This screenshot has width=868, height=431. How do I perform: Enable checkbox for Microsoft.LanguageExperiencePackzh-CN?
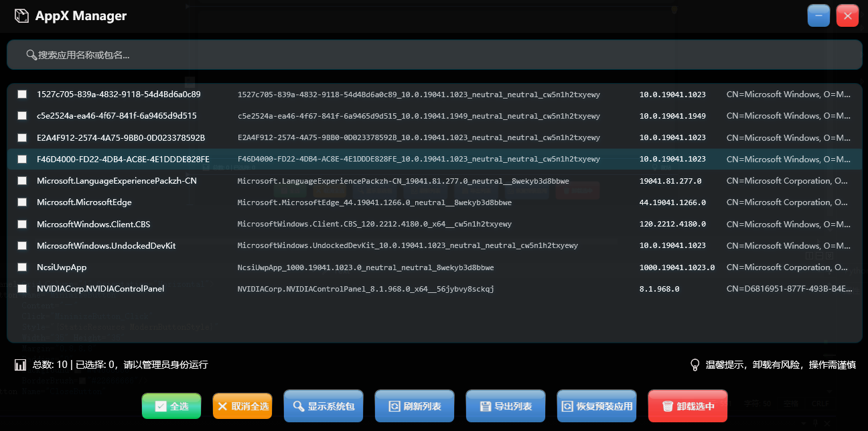coord(22,181)
